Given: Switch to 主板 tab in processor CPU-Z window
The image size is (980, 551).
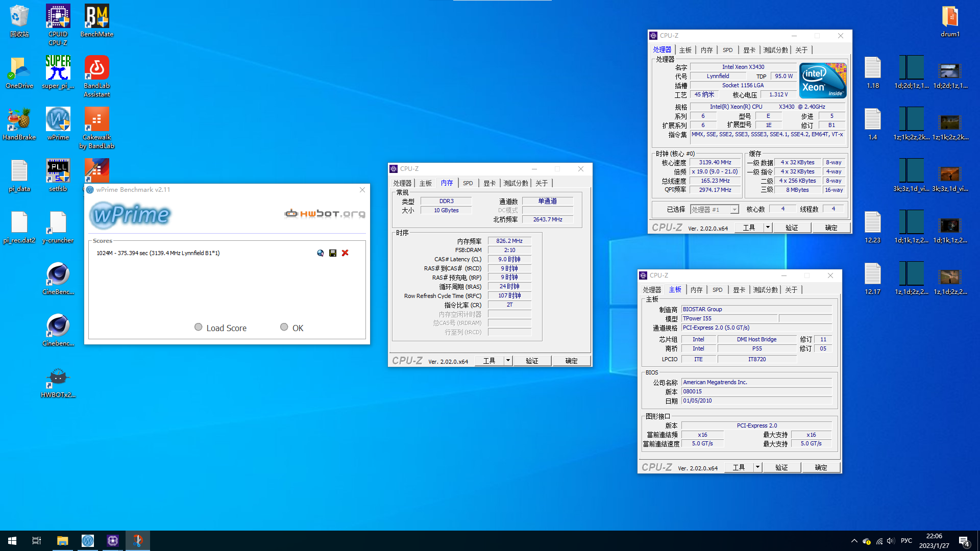Looking at the screenshot, I should click(685, 50).
